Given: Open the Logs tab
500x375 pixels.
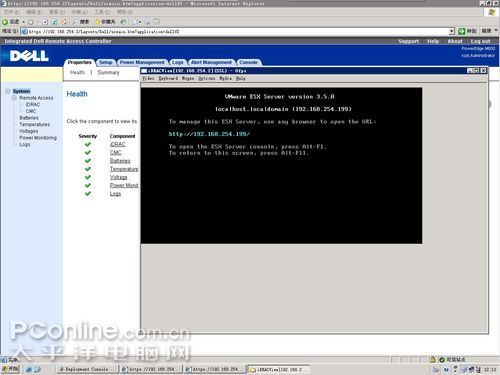Looking at the screenshot, I should tap(178, 62).
